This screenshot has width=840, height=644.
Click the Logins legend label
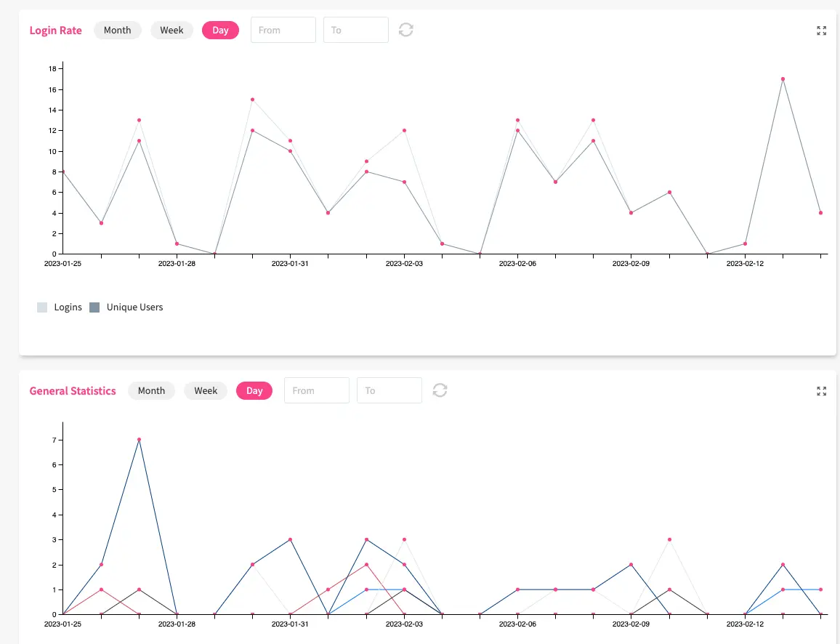point(68,307)
